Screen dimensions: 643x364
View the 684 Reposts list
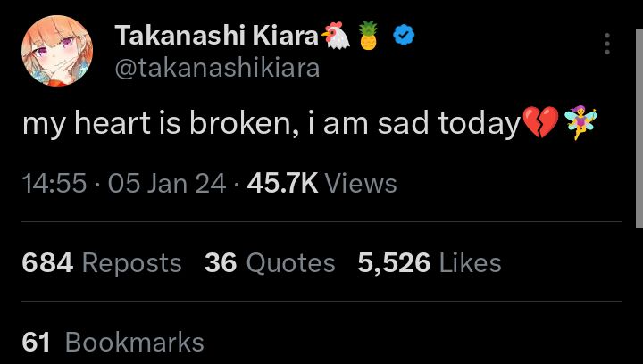(x=102, y=262)
